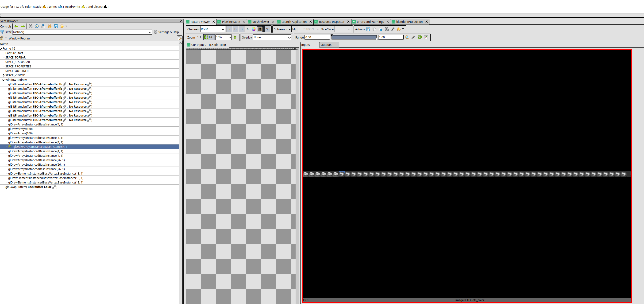Select the glXSwapBuffers event row
This screenshot has width=644, height=304.
(x=89, y=187)
